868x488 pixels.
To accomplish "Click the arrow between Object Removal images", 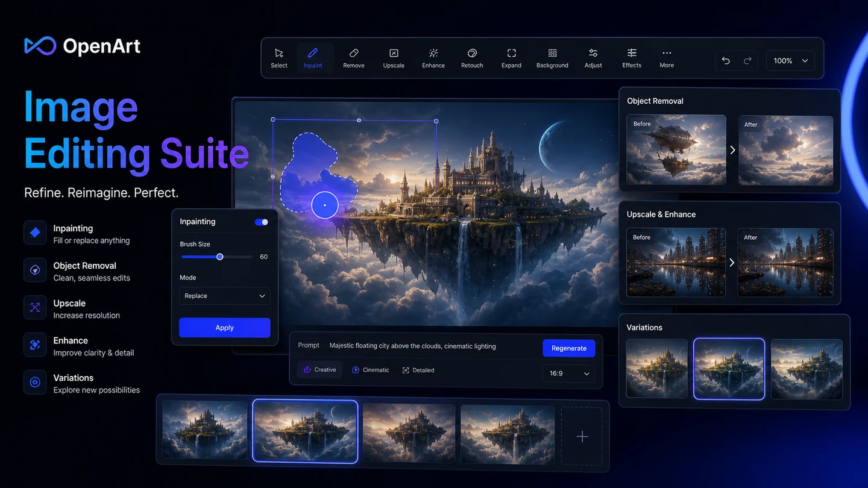I will [732, 150].
